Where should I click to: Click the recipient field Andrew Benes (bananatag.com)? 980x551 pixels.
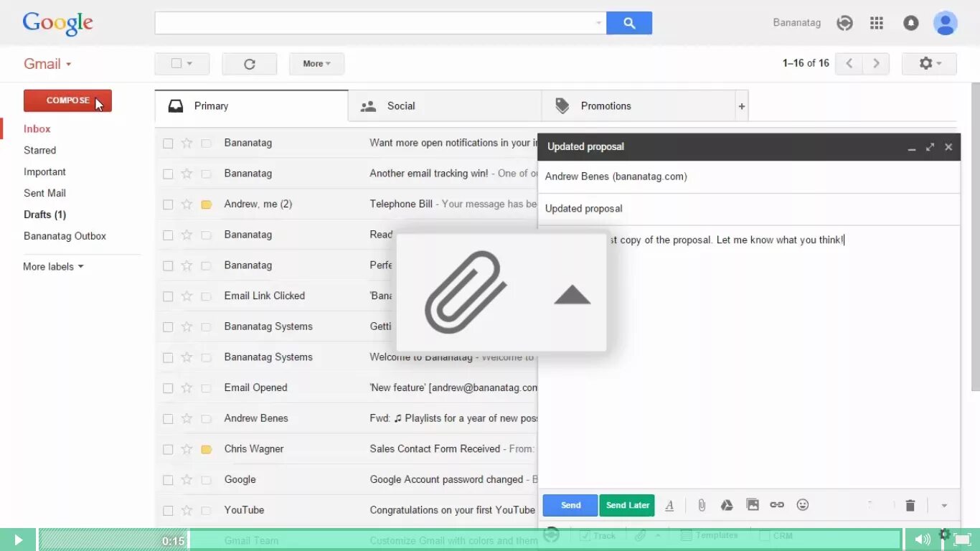coord(748,176)
